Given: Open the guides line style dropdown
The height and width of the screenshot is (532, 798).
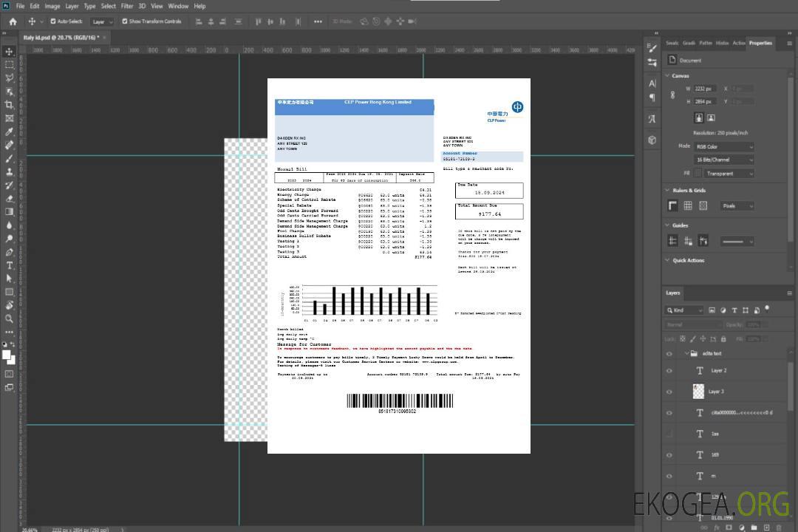Looking at the screenshot, I should [x=737, y=242].
